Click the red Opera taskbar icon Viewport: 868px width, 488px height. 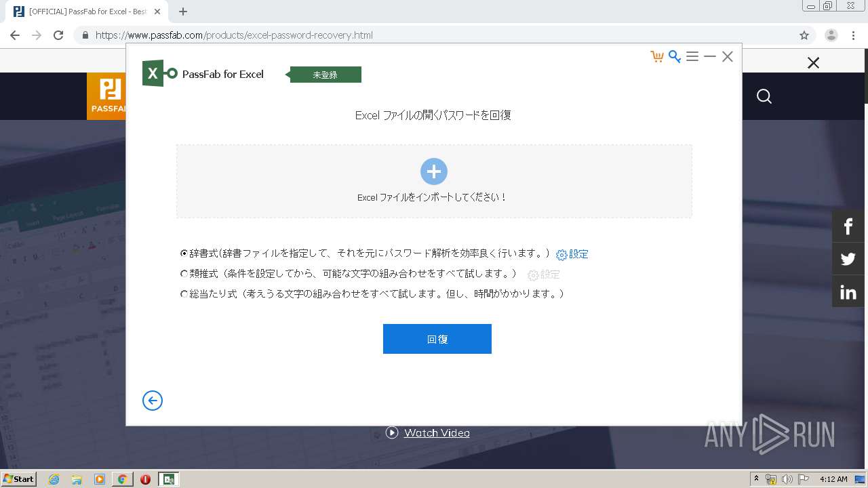(x=145, y=479)
